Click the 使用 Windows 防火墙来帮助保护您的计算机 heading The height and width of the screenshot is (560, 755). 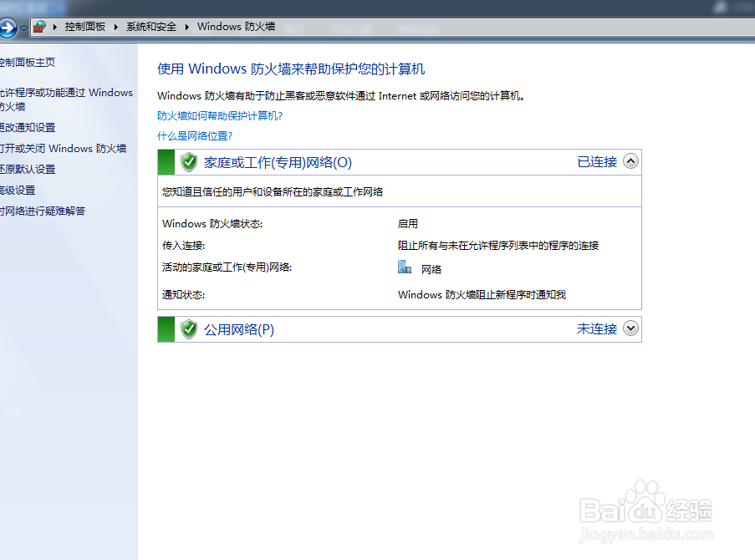(291, 69)
